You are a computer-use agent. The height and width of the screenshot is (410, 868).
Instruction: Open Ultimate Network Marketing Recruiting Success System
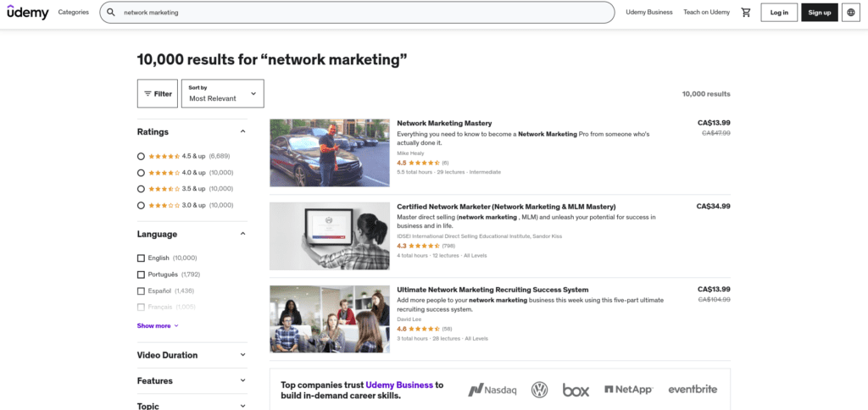point(492,290)
